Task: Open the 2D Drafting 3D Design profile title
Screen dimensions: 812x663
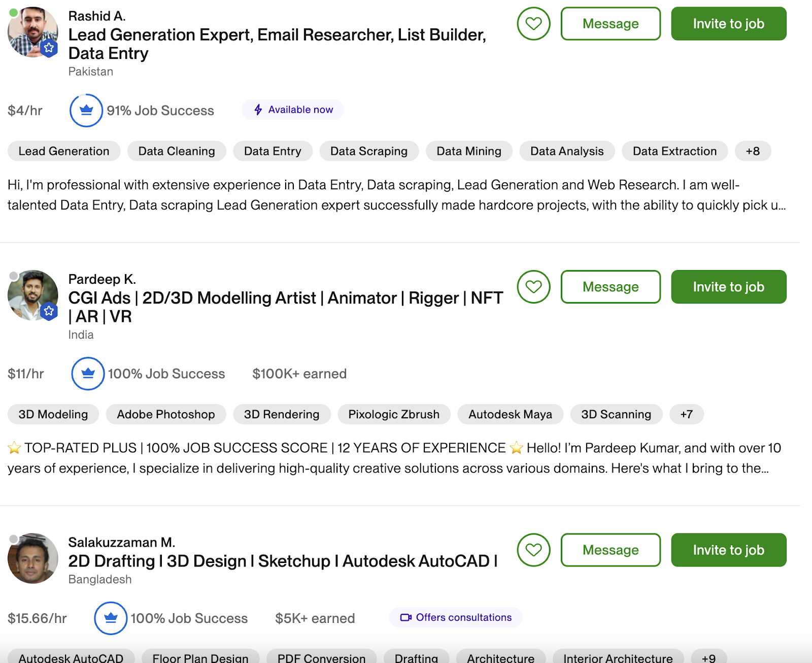Action: click(283, 561)
